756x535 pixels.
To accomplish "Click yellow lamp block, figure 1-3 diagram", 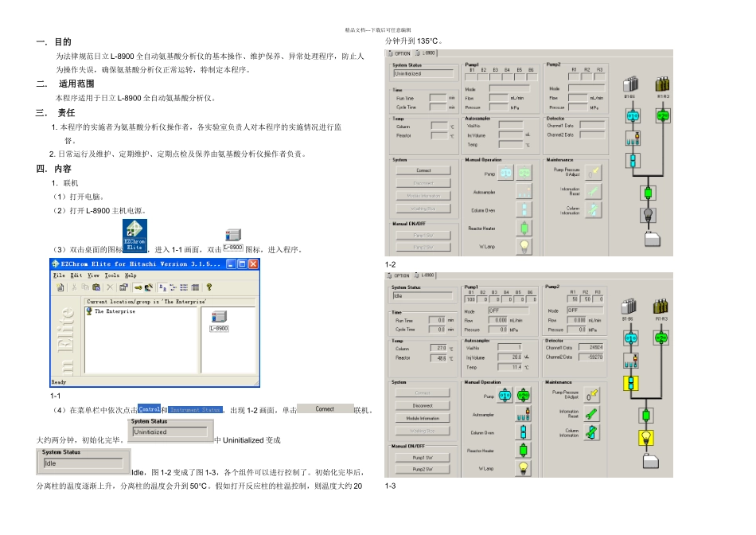I will (646, 438).
